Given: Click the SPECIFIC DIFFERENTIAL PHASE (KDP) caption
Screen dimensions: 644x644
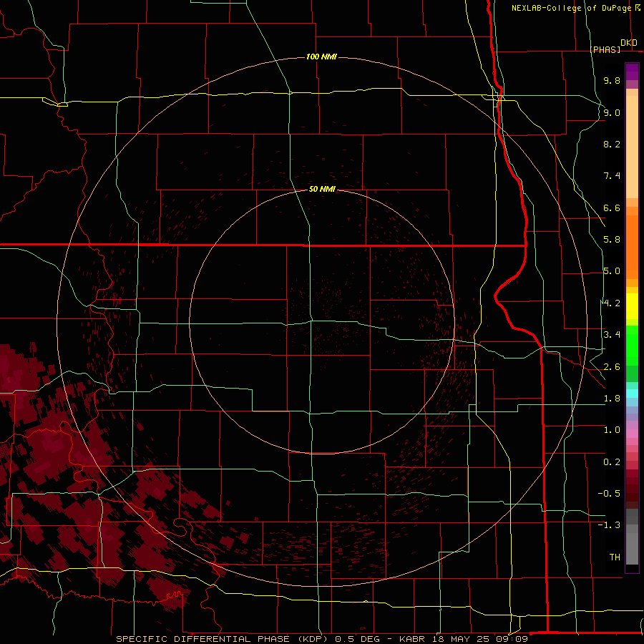Looking at the screenshot, I should (223, 639).
